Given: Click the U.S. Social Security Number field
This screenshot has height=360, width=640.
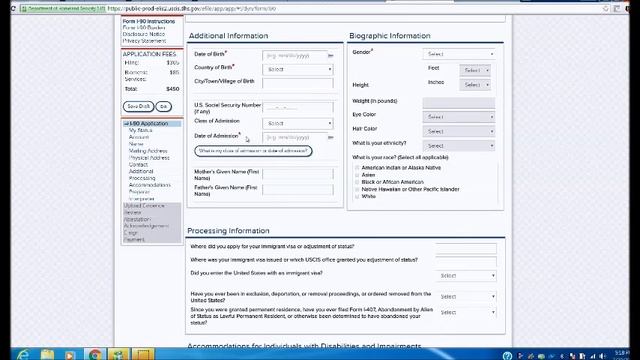Looking at the screenshot, I should [x=298, y=108].
